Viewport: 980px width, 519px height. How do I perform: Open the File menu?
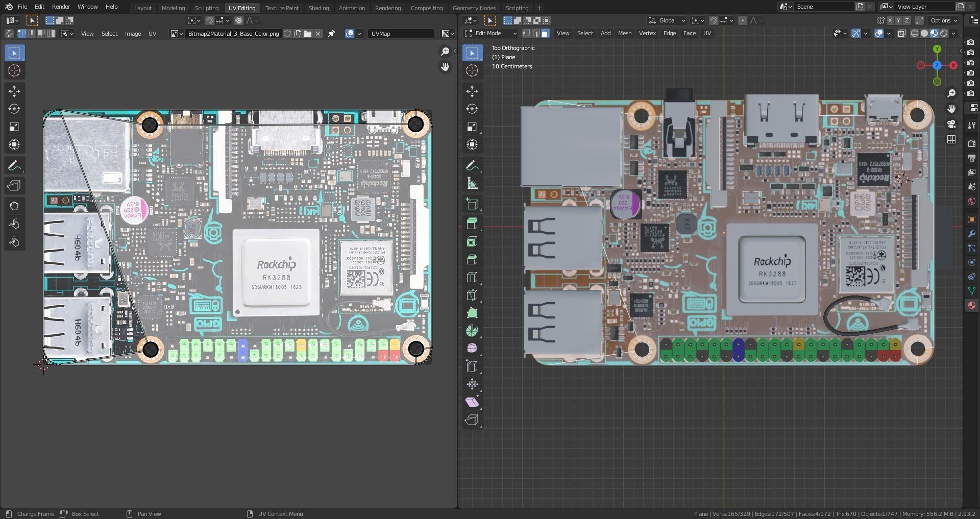(22, 7)
